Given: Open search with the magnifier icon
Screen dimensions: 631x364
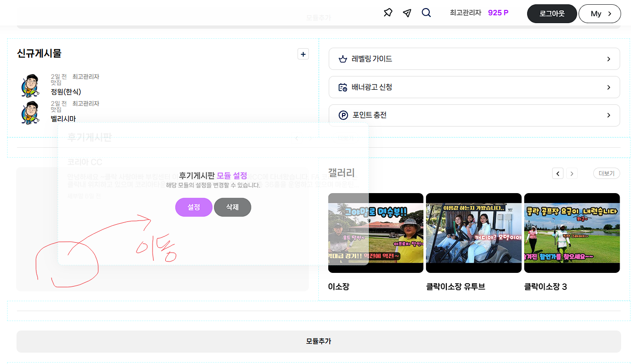Looking at the screenshot, I should click(426, 13).
